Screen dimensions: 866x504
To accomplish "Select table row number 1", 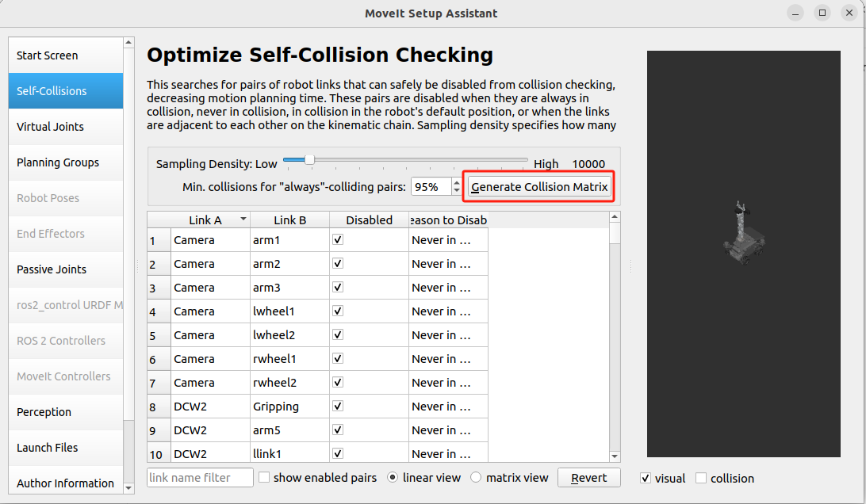I will click(x=159, y=240).
